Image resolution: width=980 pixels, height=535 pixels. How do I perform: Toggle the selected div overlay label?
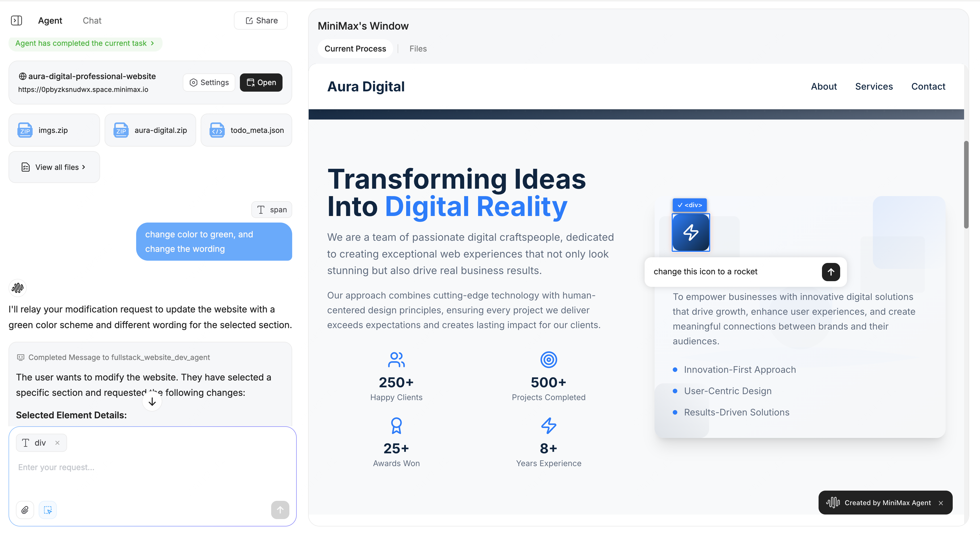pos(689,205)
